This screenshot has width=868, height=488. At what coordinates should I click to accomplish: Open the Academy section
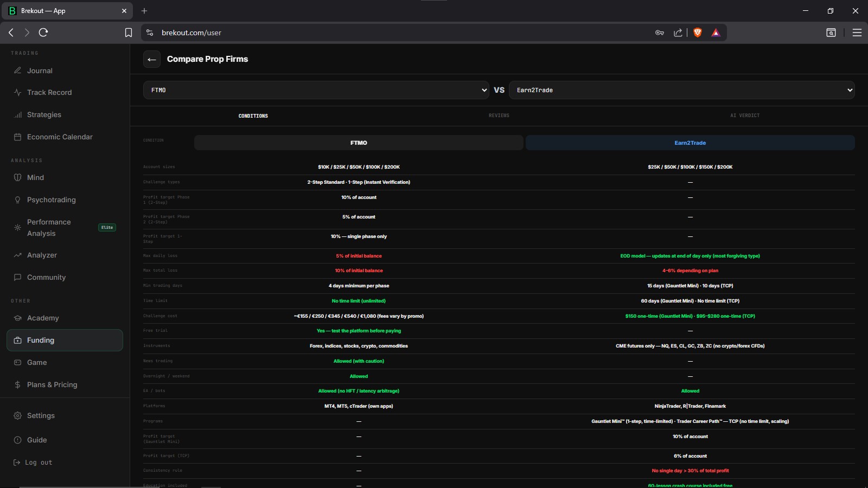pyautogui.click(x=65, y=318)
